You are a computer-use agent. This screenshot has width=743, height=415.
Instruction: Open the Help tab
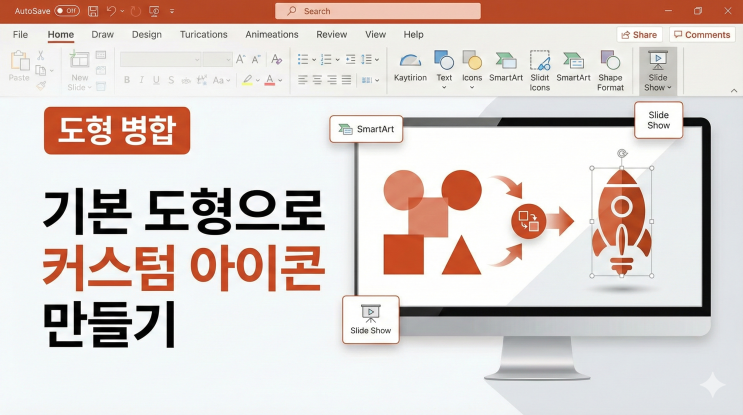(414, 35)
